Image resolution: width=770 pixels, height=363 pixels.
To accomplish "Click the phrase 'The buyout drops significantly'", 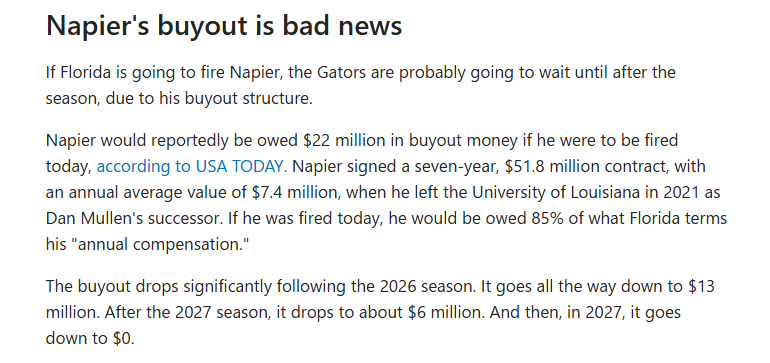I will tap(159, 286).
